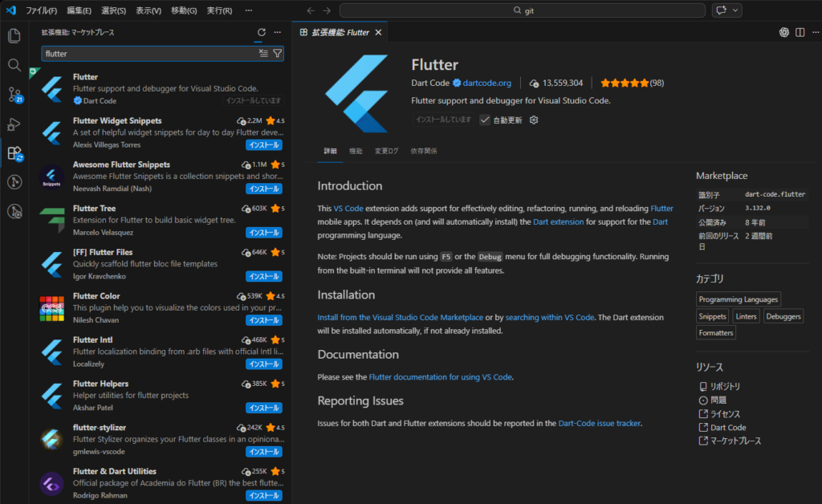
Task: Open the Explorer view in activity bar
Action: point(14,36)
